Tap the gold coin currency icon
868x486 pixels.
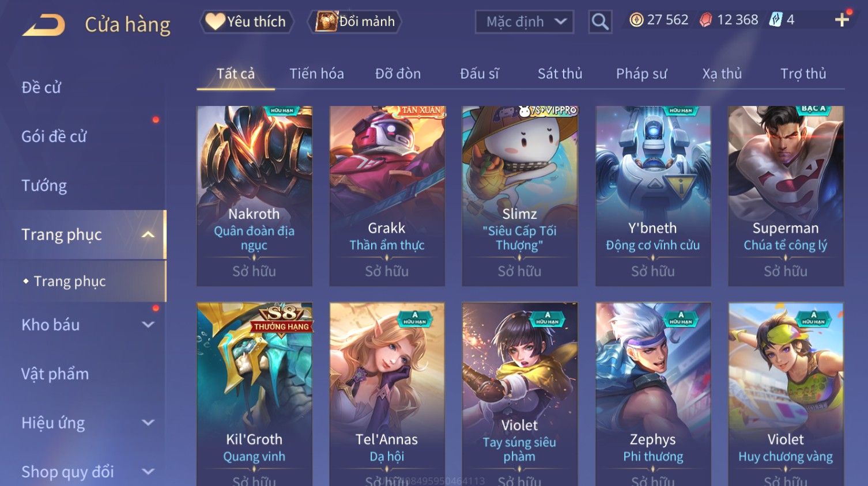coord(636,20)
